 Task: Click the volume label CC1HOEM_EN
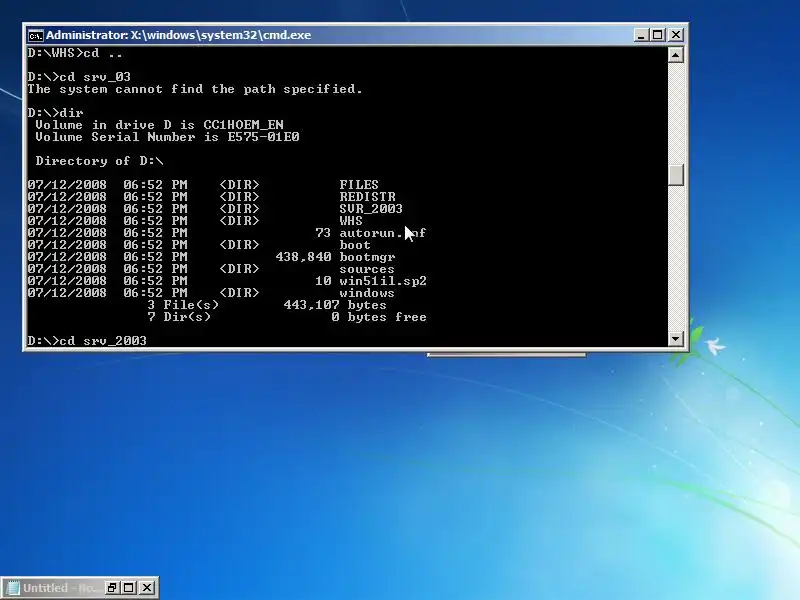click(243, 125)
